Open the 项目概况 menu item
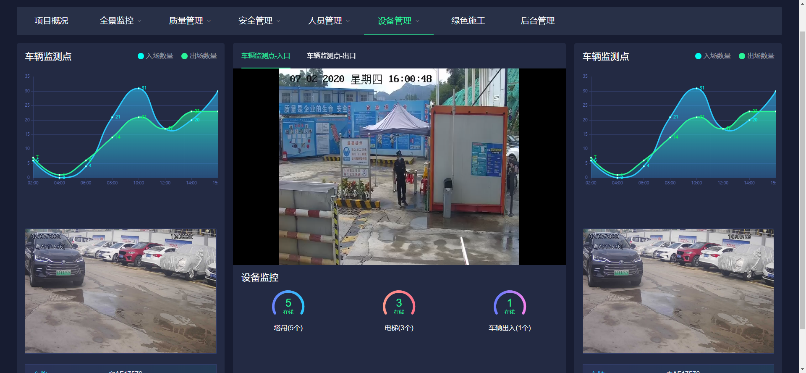This screenshot has height=373, width=806. coord(51,21)
